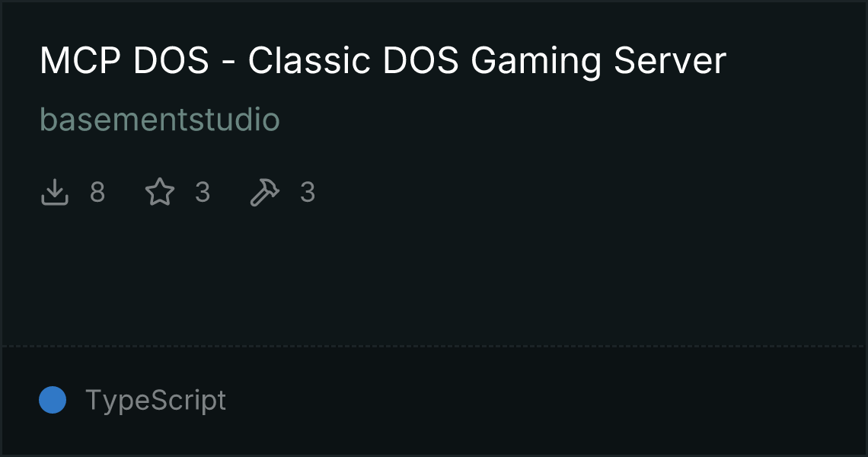Click the download count number 8
This screenshot has width=868, height=457.
pyautogui.click(x=97, y=192)
